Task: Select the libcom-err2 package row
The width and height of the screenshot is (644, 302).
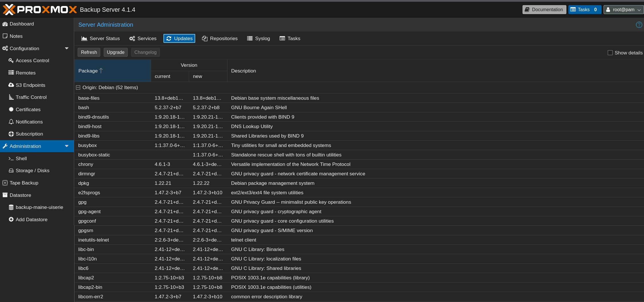Action: (x=359, y=297)
